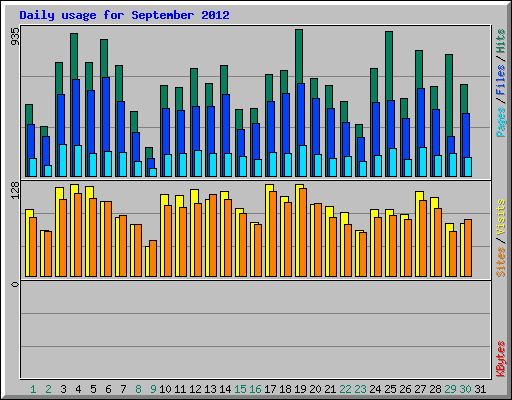Click the 0 axis value label
This screenshot has height=400, width=512.
[15, 284]
